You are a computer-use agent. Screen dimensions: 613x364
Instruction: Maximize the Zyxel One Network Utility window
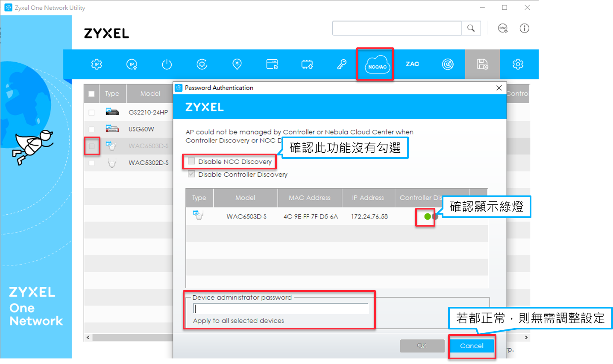pos(504,8)
